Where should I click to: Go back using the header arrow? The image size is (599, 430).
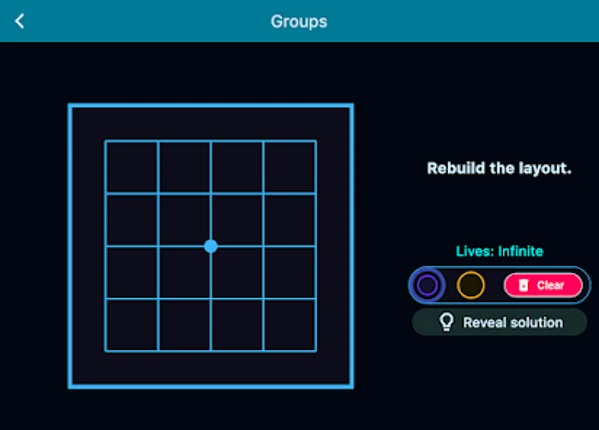(x=19, y=21)
